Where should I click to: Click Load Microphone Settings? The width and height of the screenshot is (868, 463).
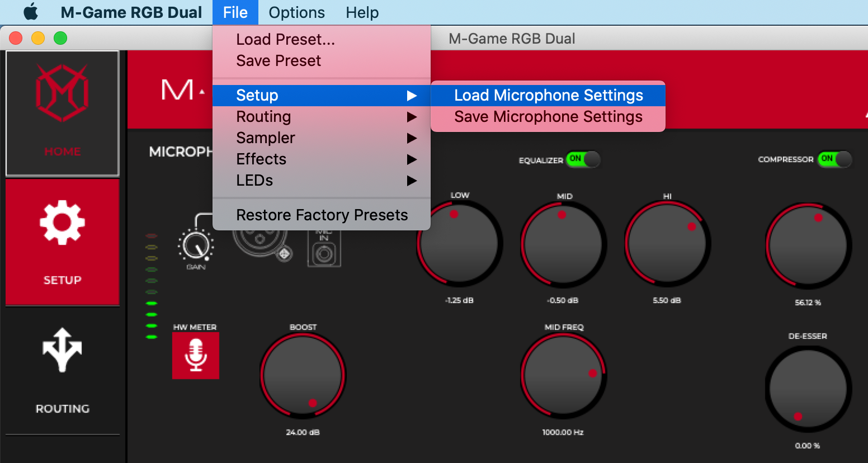548,96
